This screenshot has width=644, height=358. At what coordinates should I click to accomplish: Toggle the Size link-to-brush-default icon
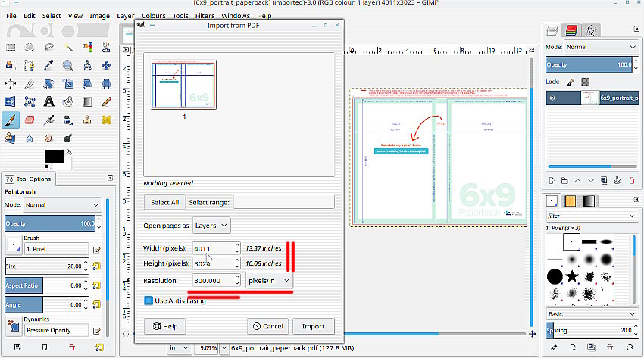(x=96, y=266)
